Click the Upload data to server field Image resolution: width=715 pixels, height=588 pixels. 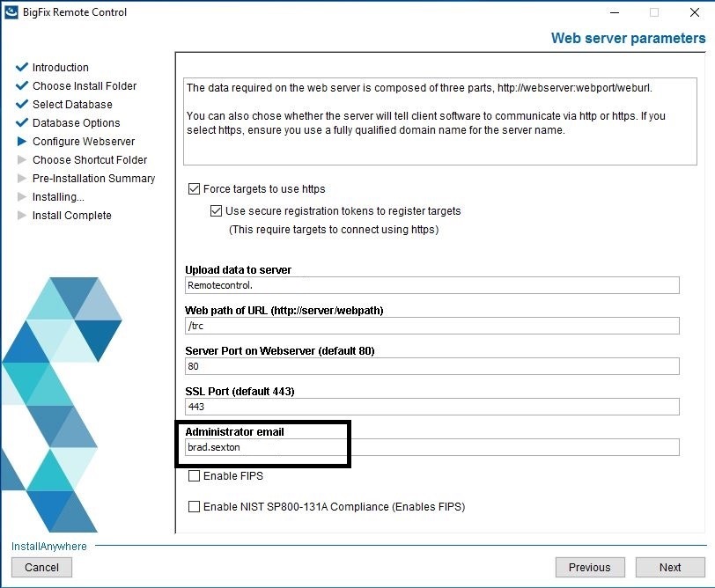431,285
